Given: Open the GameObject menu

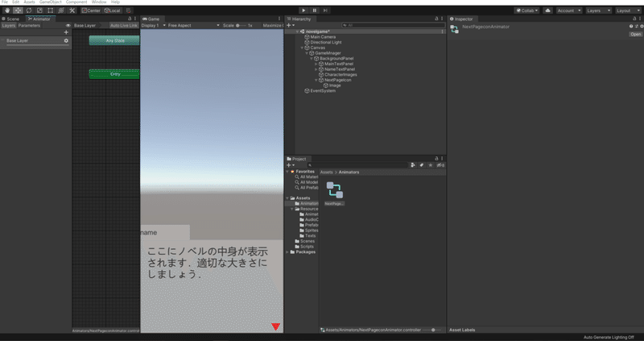Looking at the screenshot, I should pos(51,2).
